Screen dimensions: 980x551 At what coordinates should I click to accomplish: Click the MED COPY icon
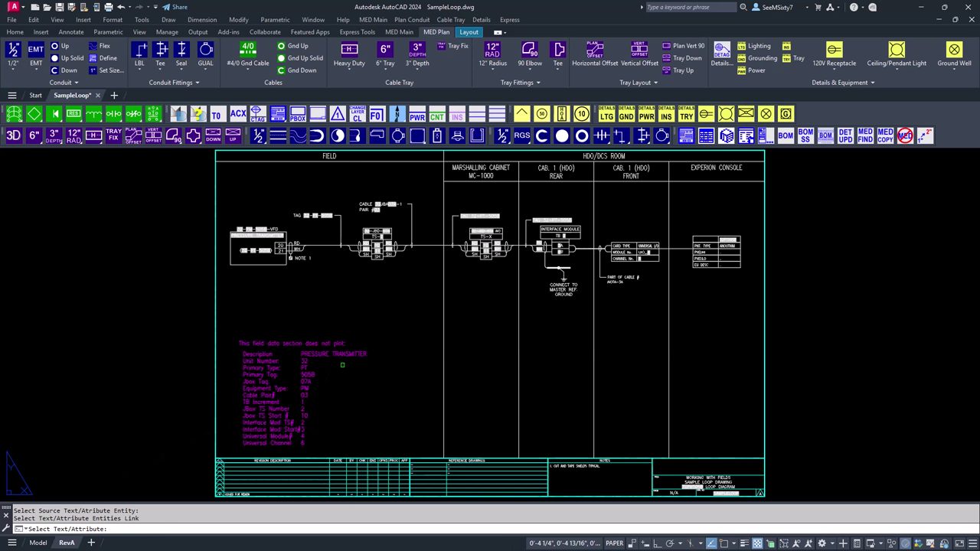pyautogui.click(x=885, y=135)
